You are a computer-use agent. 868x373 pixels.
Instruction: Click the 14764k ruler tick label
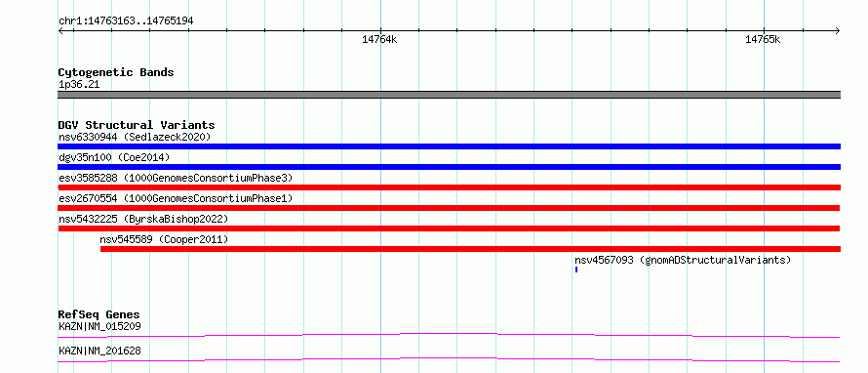pyautogui.click(x=379, y=39)
